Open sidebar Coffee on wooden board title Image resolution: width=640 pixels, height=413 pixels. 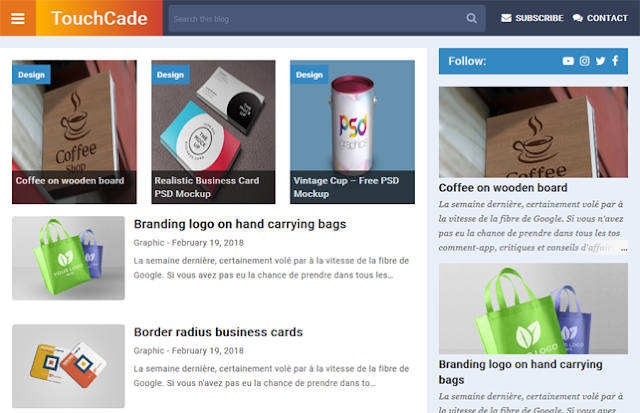(x=503, y=188)
